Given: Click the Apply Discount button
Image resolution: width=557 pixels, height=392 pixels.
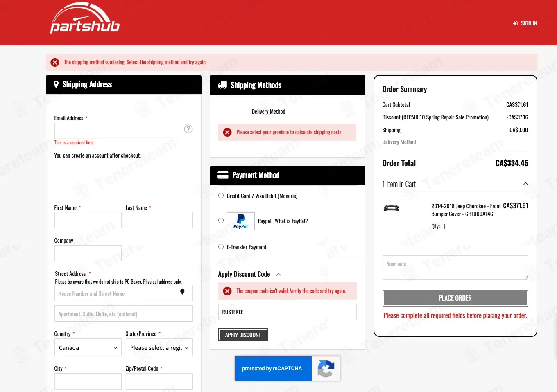Looking at the screenshot, I should [x=243, y=335].
